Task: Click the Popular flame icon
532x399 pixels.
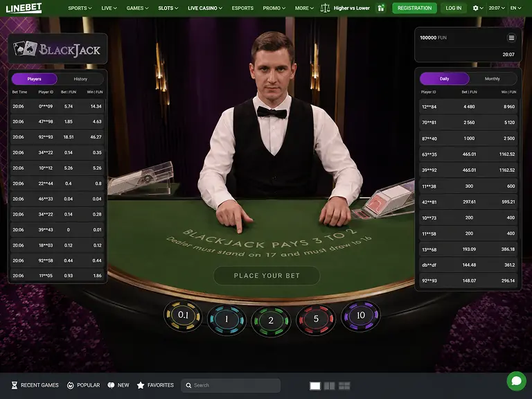Action: point(70,385)
